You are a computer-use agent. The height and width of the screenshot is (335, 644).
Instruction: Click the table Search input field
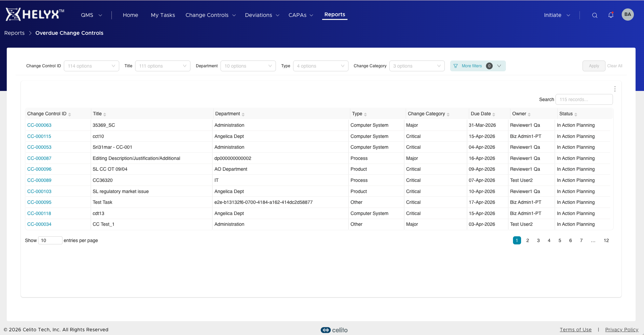[x=584, y=99]
